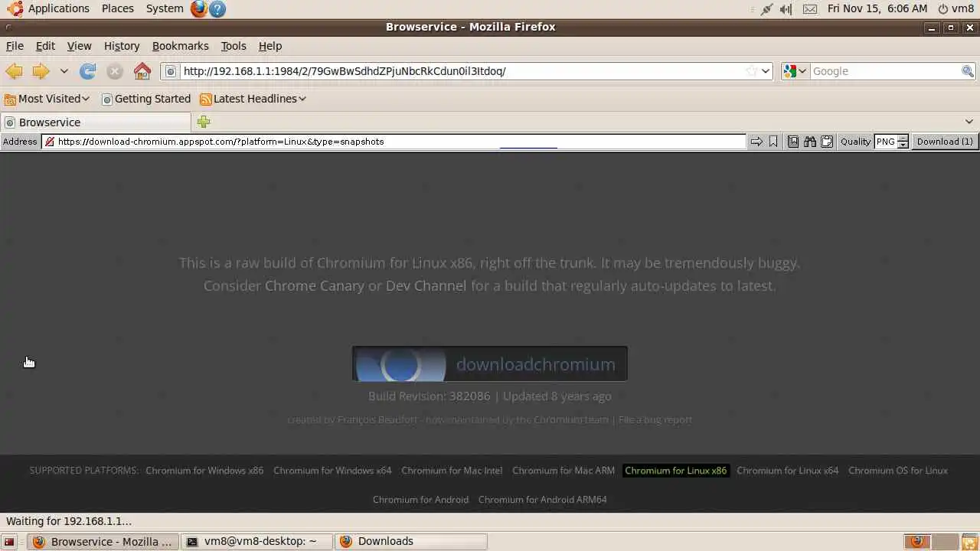Open the Bookmarks menu

click(180, 46)
